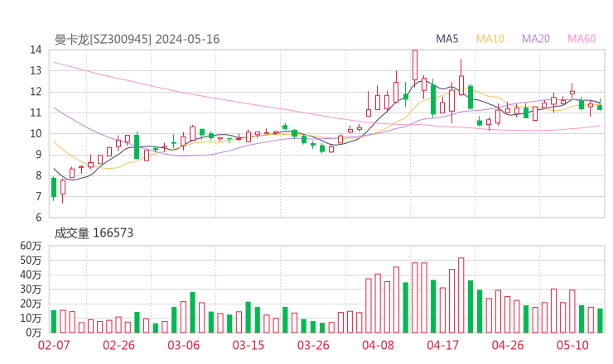
Task: Click the price axis value 9
Action: tap(38, 155)
